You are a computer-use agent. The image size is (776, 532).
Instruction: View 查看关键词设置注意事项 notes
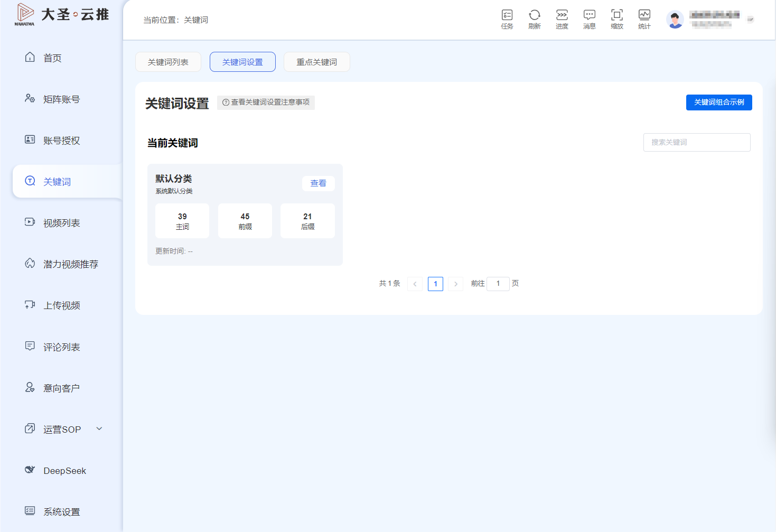(x=266, y=102)
